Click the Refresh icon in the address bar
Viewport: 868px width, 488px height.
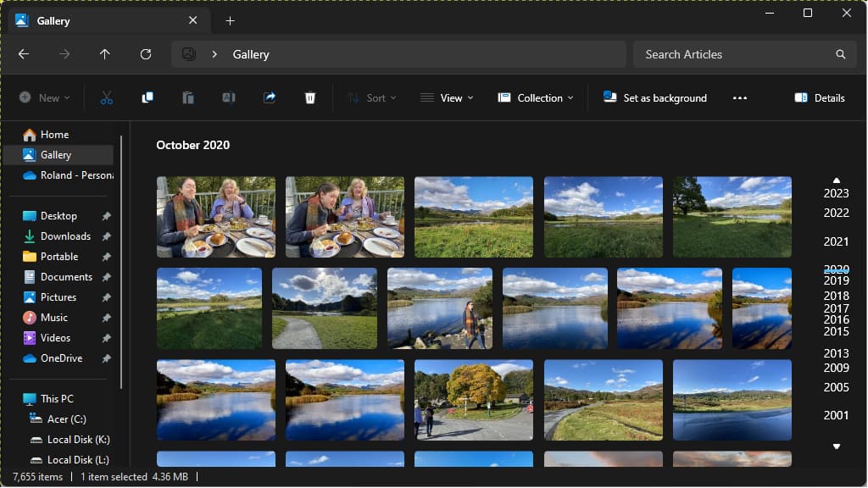[x=145, y=53]
